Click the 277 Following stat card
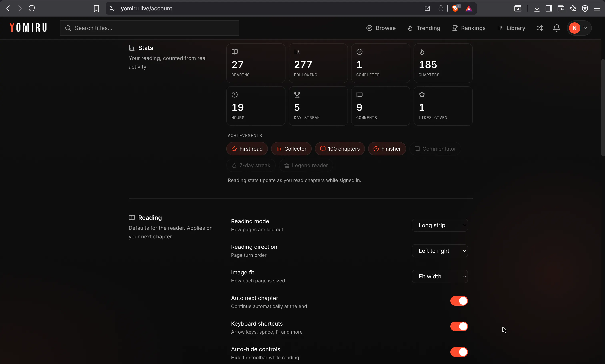 point(318,63)
